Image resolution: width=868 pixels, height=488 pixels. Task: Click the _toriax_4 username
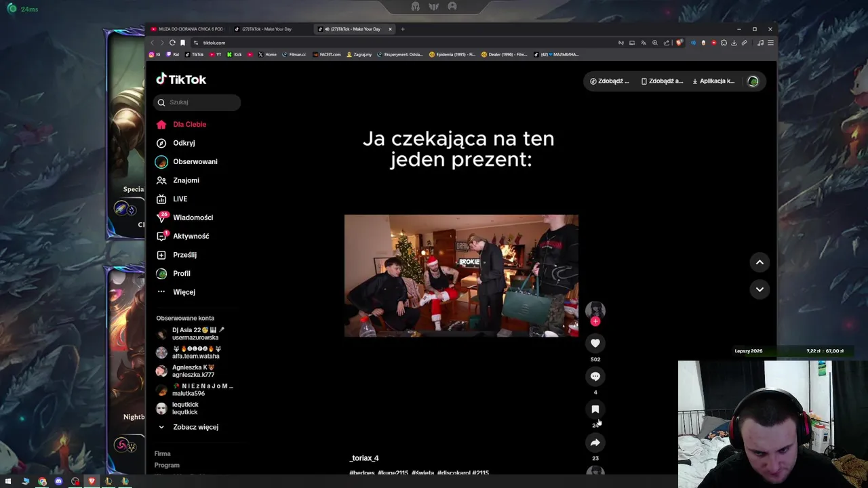(364, 458)
